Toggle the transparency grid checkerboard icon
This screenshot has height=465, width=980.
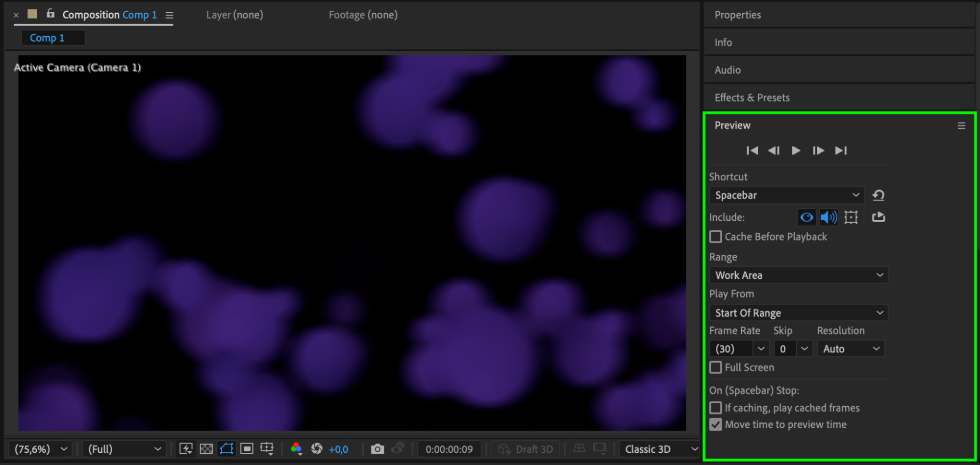tap(206, 449)
